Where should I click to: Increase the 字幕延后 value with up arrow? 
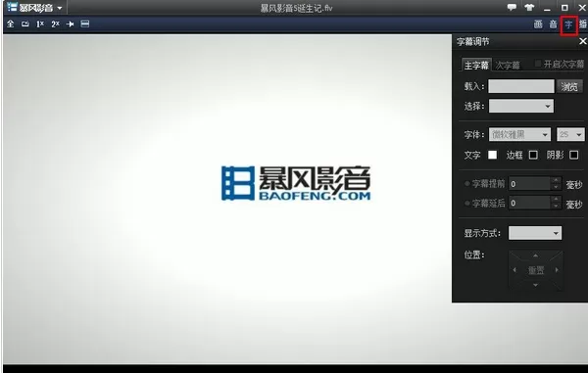point(556,200)
